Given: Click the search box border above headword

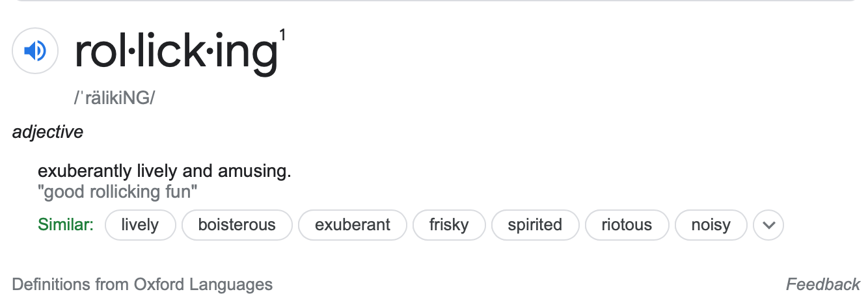Looking at the screenshot, I should (x=434, y=1).
